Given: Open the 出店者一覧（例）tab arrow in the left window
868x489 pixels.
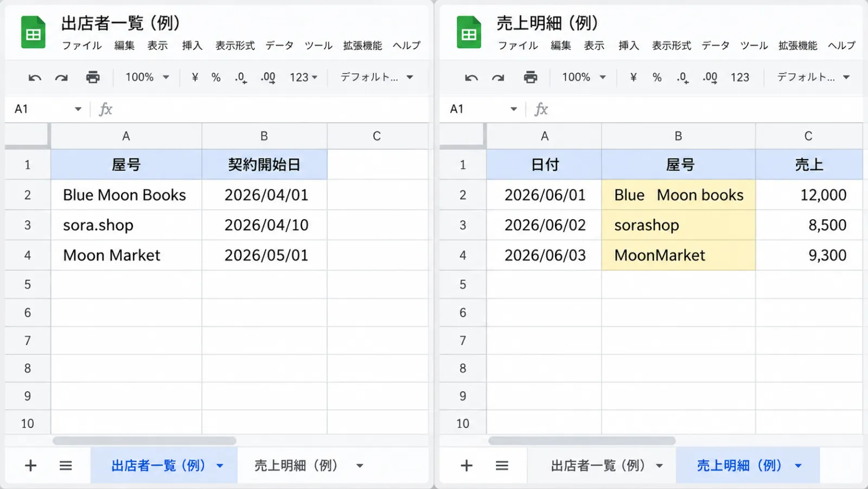Looking at the screenshot, I should pos(220,466).
